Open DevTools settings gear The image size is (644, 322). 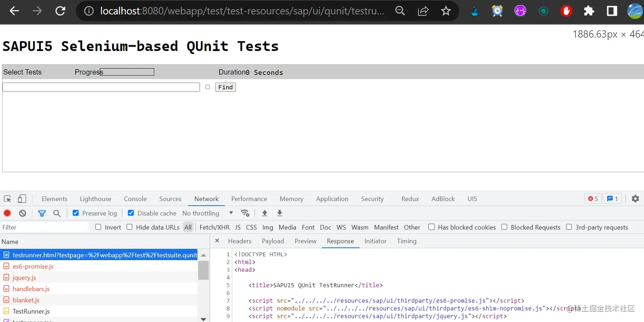pyautogui.click(x=635, y=198)
